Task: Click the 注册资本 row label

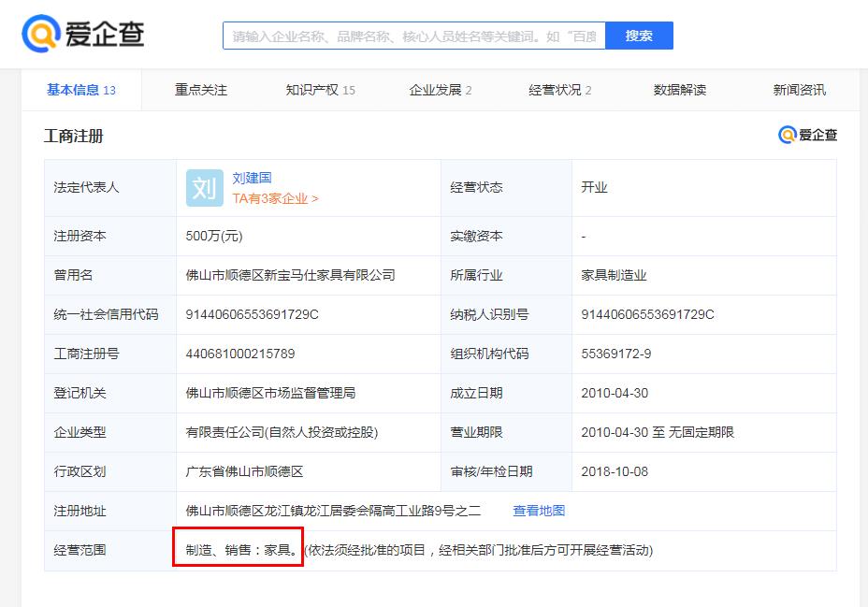Action: click(x=80, y=237)
